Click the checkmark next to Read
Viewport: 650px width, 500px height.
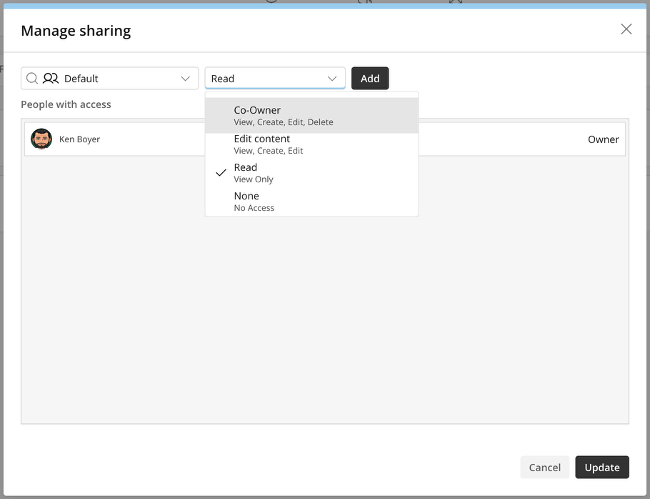click(221, 172)
